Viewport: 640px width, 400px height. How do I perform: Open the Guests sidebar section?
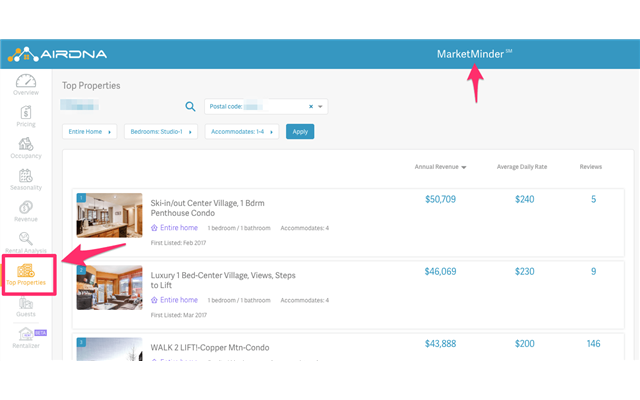click(26, 306)
